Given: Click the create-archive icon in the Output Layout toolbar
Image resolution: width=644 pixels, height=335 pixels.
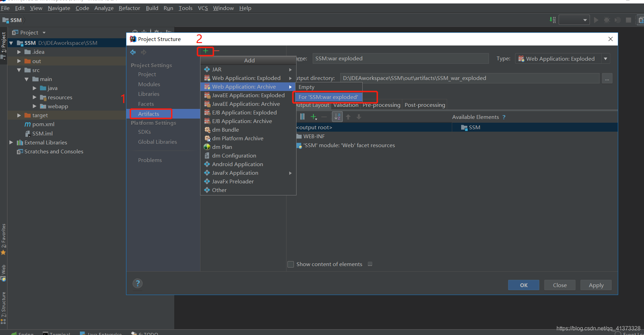Looking at the screenshot, I should point(302,117).
